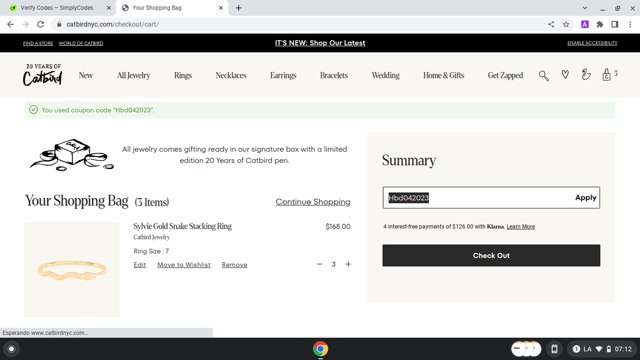This screenshot has width=640, height=360.
Task: Go back with the browser back arrow
Action: [x=11, y=24]
